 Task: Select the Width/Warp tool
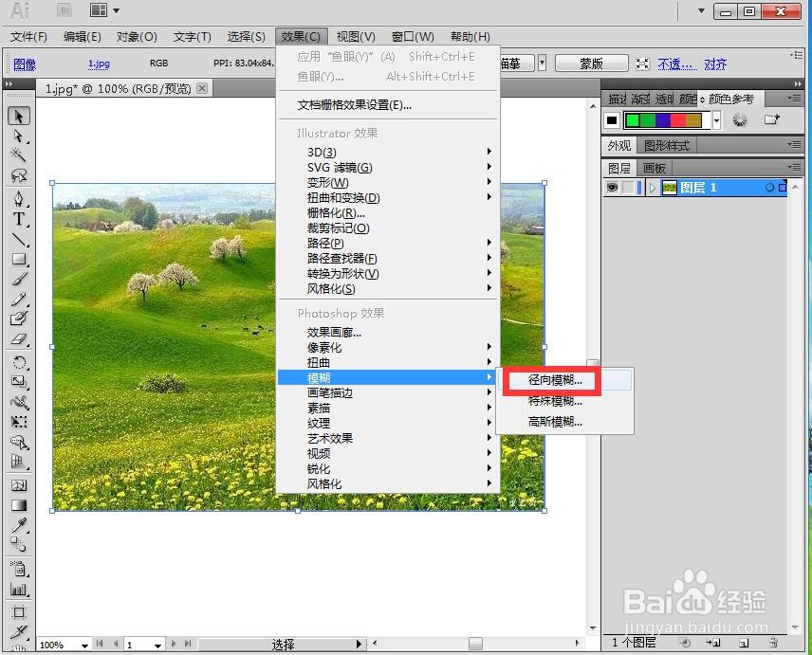click(x=19, y=402)
